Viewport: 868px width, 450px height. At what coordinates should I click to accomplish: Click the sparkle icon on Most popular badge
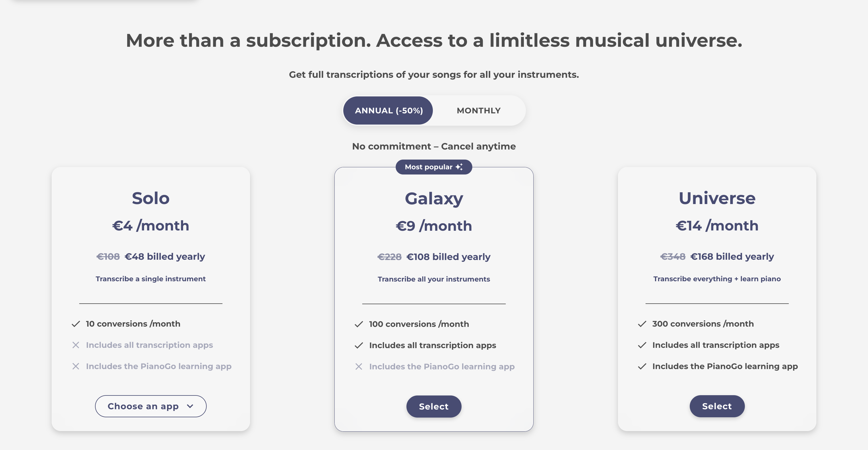click(459, 167)
